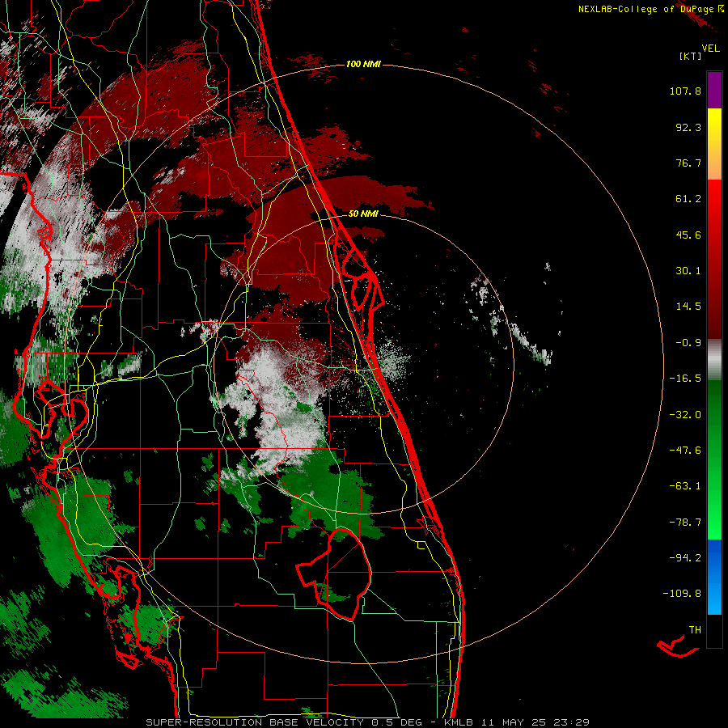The image size is (728, 728).
Task: Click the 50 NMI range ring label
Action: (363, 214)
